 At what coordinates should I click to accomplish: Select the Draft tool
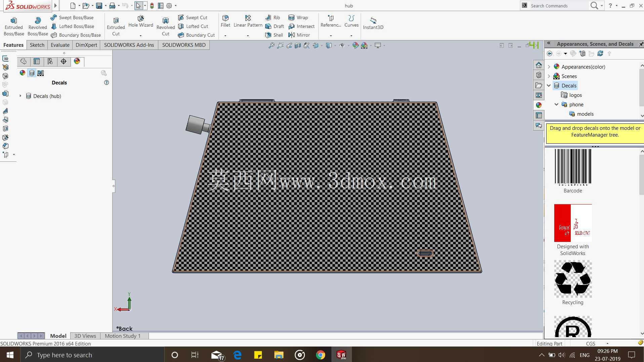[x=275, y=26]
